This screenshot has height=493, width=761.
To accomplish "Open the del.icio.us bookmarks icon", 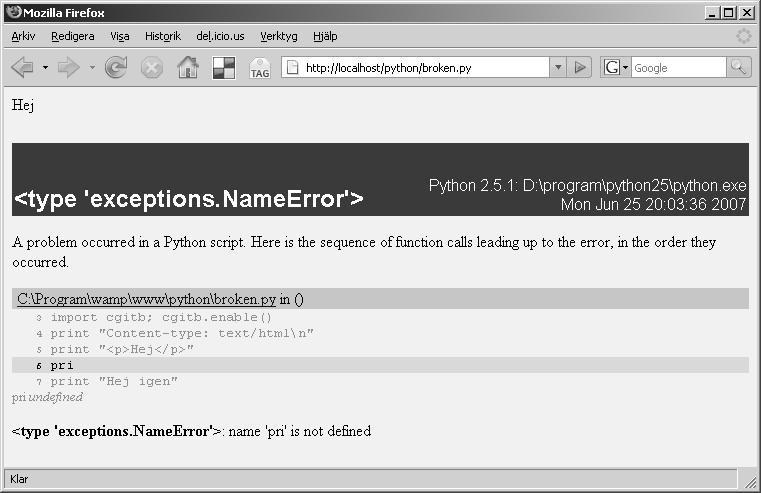I will point(224,67).
